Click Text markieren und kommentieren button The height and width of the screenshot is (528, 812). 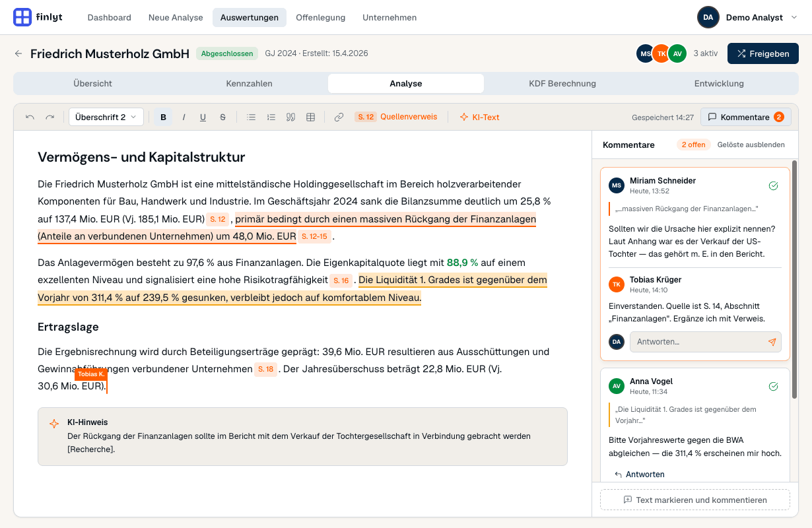tap(695, 500)
